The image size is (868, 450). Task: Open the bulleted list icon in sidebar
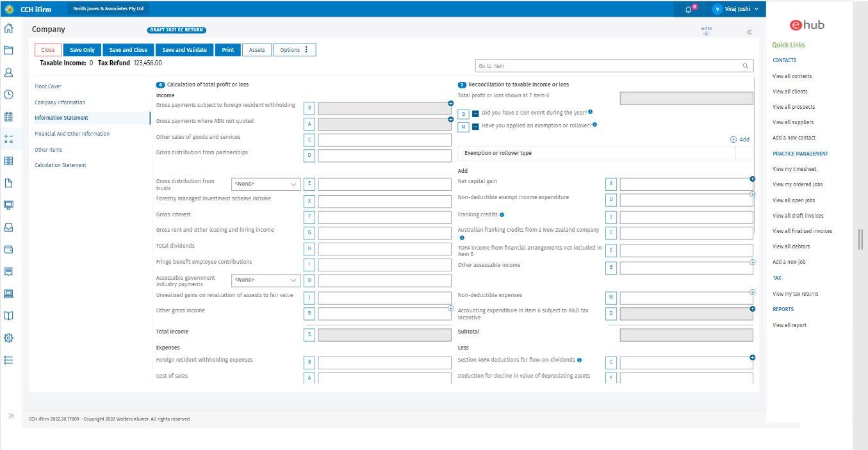pyautogui.click(x=9, y=360)
